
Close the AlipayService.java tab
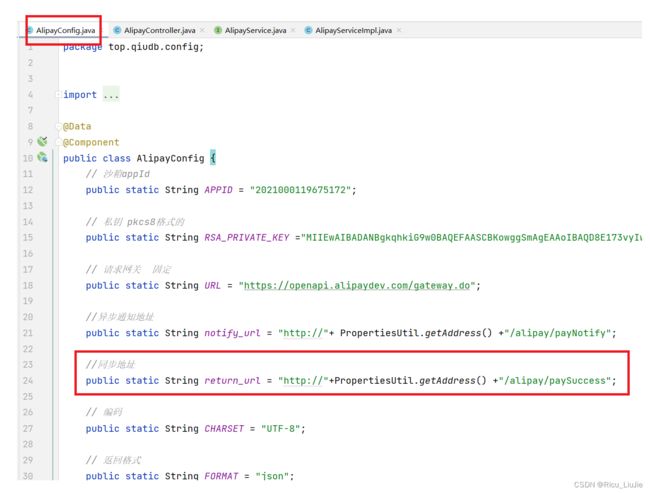[x=293, y=30]
